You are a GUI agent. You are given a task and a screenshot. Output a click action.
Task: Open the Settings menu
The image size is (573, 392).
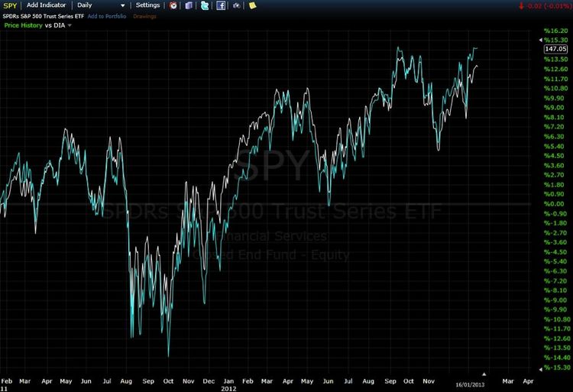pyautogui.click(x=147, y=5)
